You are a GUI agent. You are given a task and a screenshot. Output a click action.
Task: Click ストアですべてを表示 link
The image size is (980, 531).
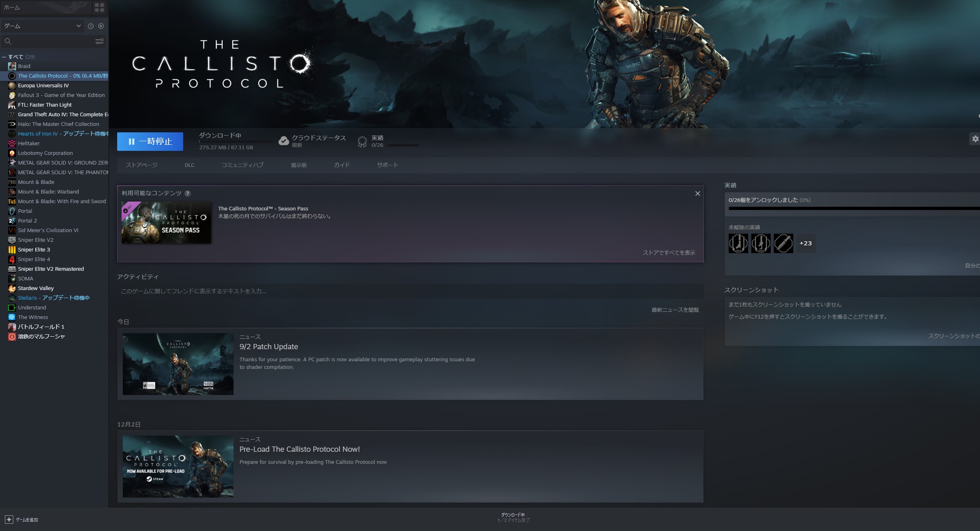pos(668,253)
